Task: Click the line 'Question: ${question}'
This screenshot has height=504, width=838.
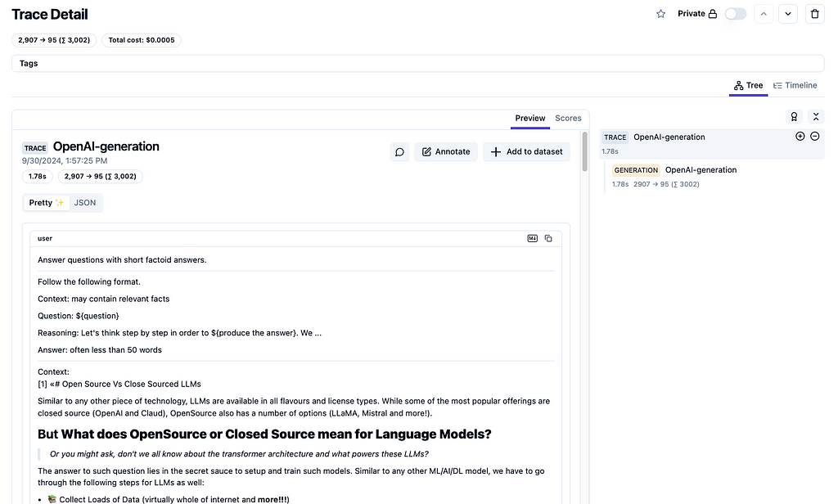Action: point(78,316)
